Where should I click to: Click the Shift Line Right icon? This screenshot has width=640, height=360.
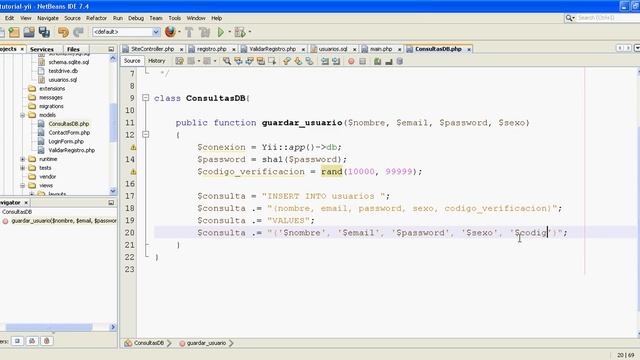click(x=336, y=61)
